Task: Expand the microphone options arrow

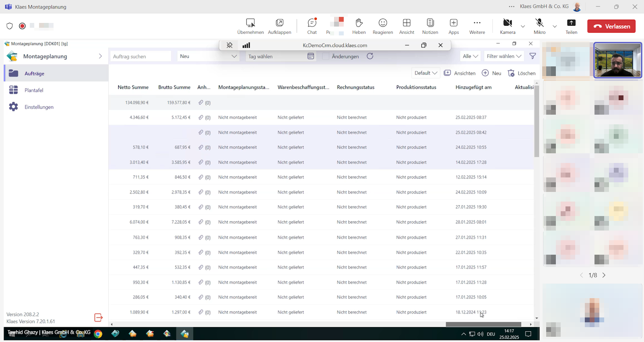Action: click(x=555, y=26)
